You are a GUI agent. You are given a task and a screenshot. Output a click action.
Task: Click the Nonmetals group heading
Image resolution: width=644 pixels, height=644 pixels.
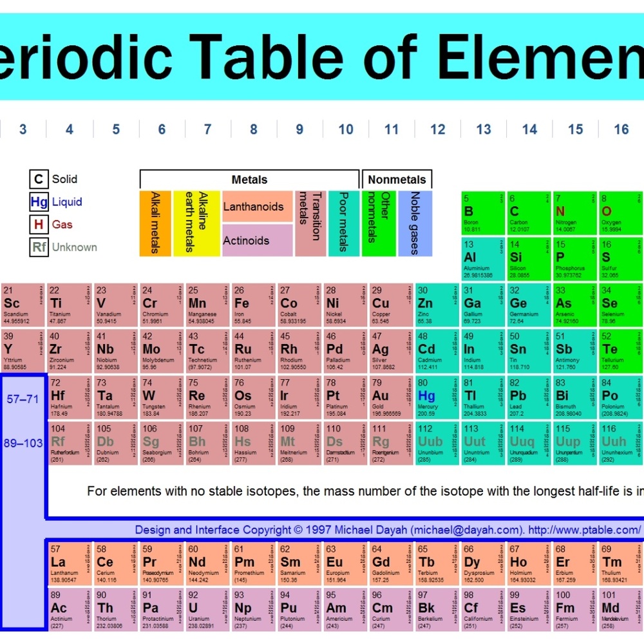pos(397,180)
